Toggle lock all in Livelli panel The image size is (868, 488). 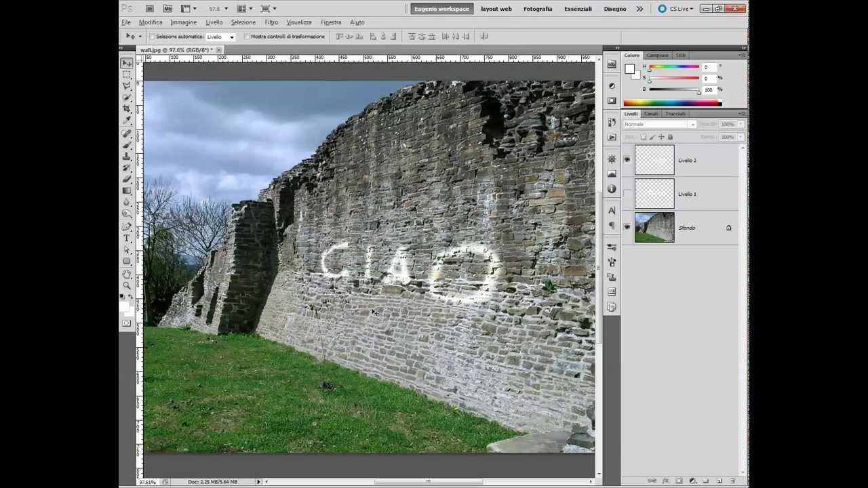pyautogui.click(x=670, y=137)
